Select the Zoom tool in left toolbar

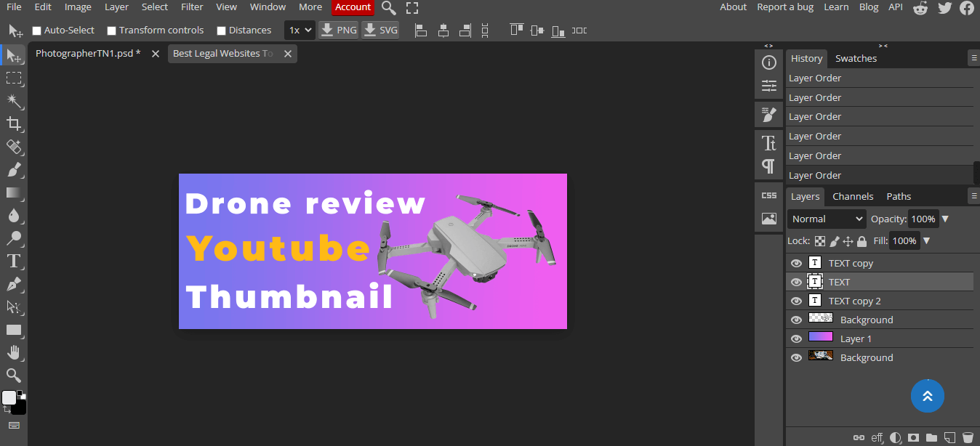pyautogui.click(x=14, y=375)
